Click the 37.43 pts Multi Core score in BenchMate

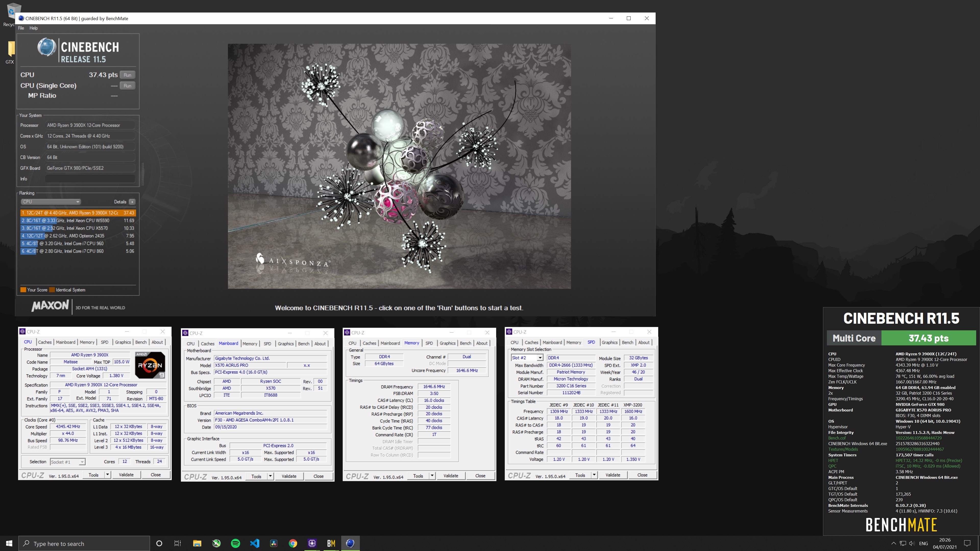tap(928, 338)
